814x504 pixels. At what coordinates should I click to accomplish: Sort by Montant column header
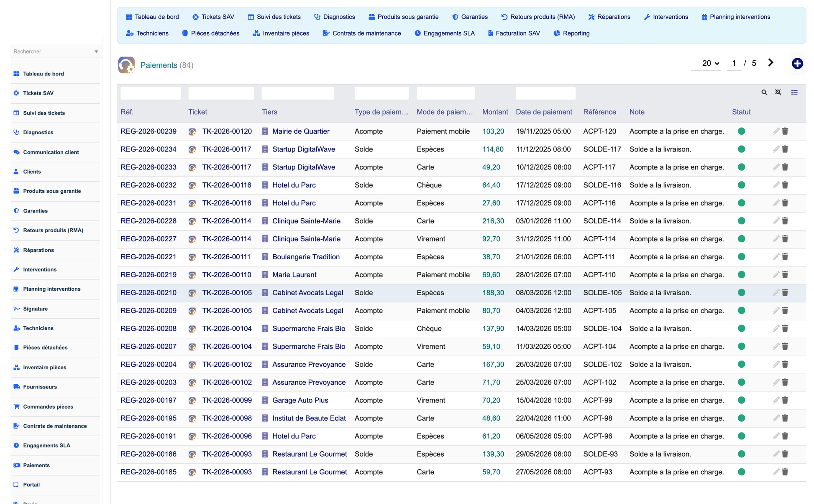point(495,112)
